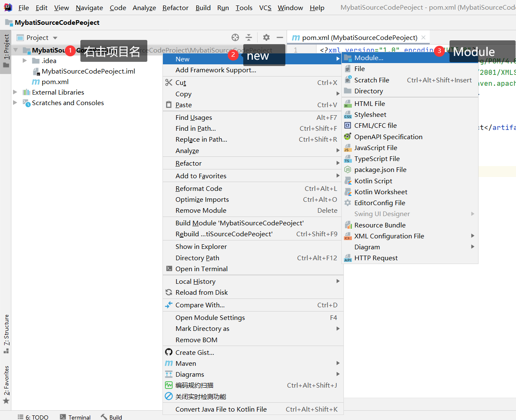Choose Directory in New submenu
516x420 pixels.
pyautogui.click(x=410, y=91)
